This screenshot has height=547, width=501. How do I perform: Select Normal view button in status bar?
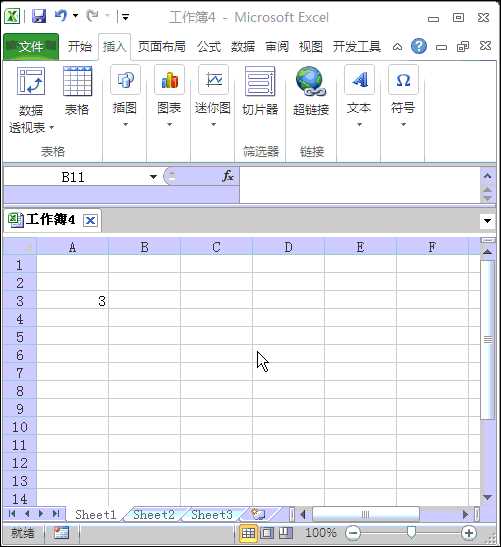[248, 533]
